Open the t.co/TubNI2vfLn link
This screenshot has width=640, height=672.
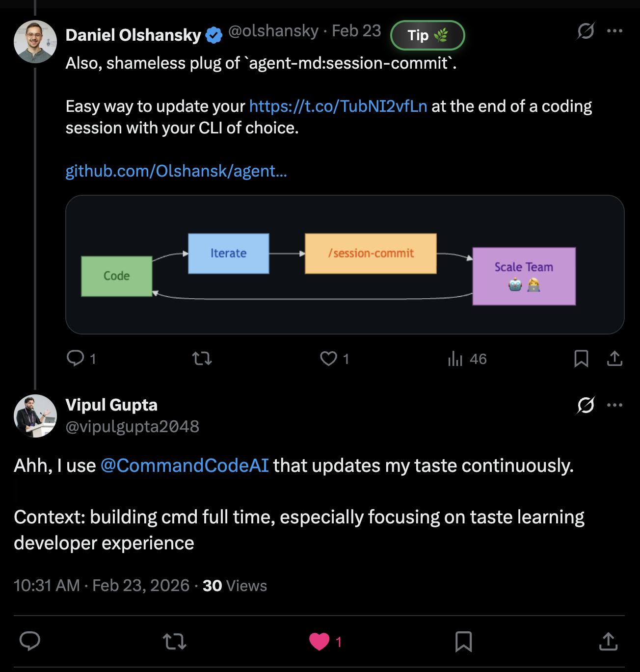(x=338, y=106)
